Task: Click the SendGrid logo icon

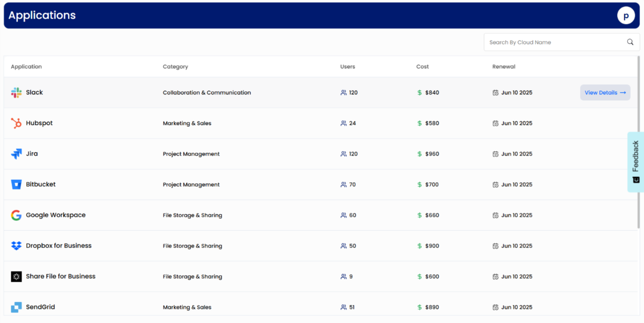Action: (16, 307)
